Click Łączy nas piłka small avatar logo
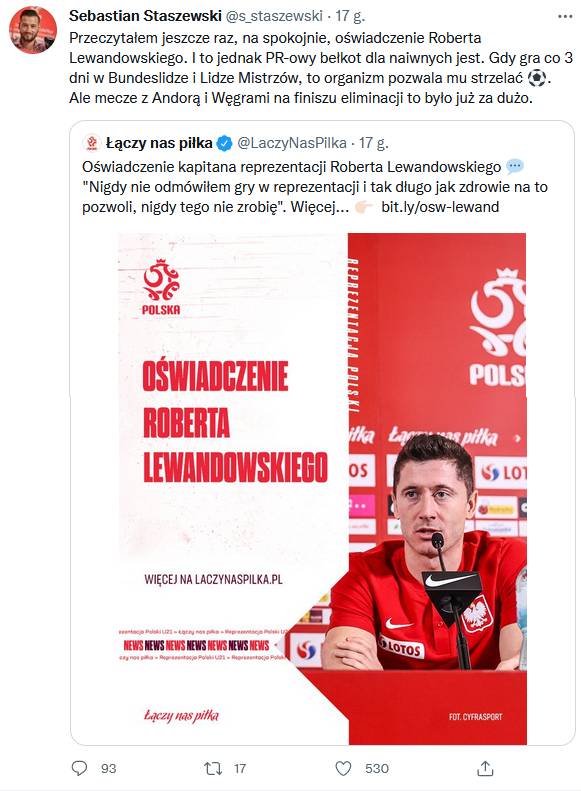This screenshot has height=791, width=581. 92,143
